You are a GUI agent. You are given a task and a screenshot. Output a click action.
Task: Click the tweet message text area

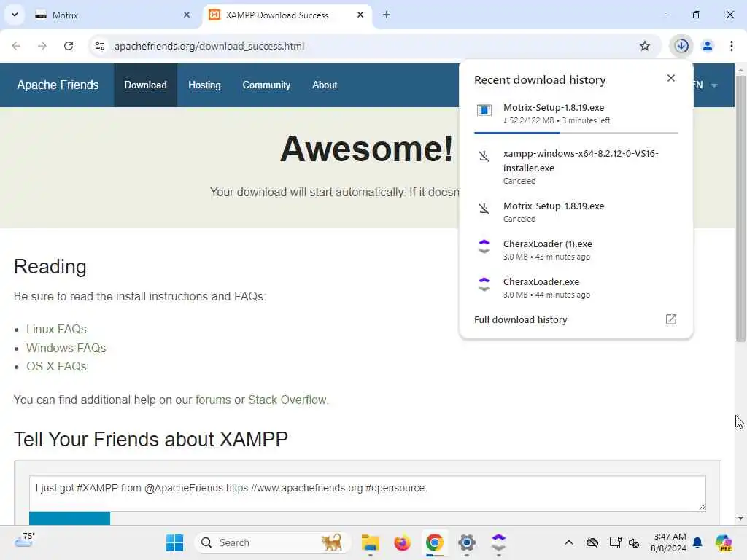coord(368,494)
